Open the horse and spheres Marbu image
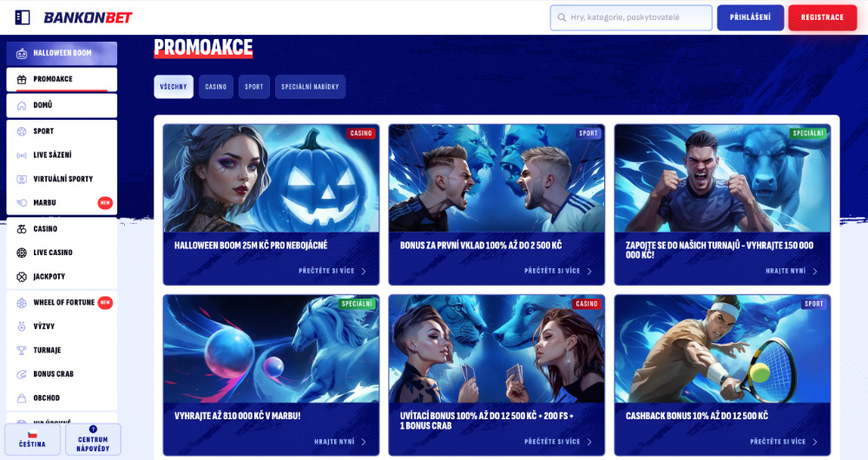 pyautogui.click(x=271, y=349)
